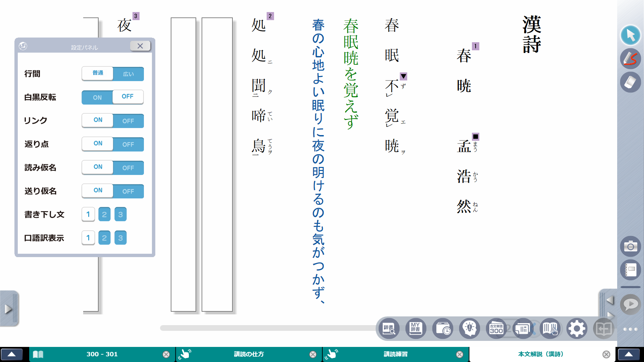Viewport: 644px width, 362px height.
Task: Select the red pen drawing tool
Action: click(630, 59)
